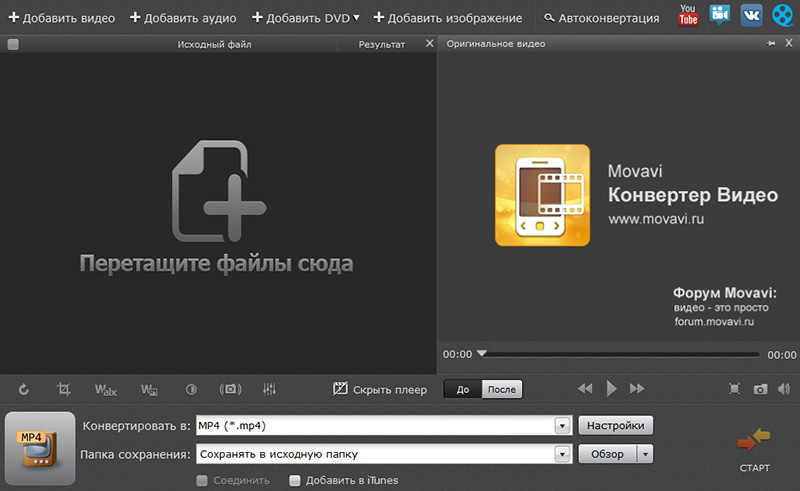This screenshot has width=800, height=491.
Task: Click Add audio (Добавить аудио)
Action: click(183, 18)
